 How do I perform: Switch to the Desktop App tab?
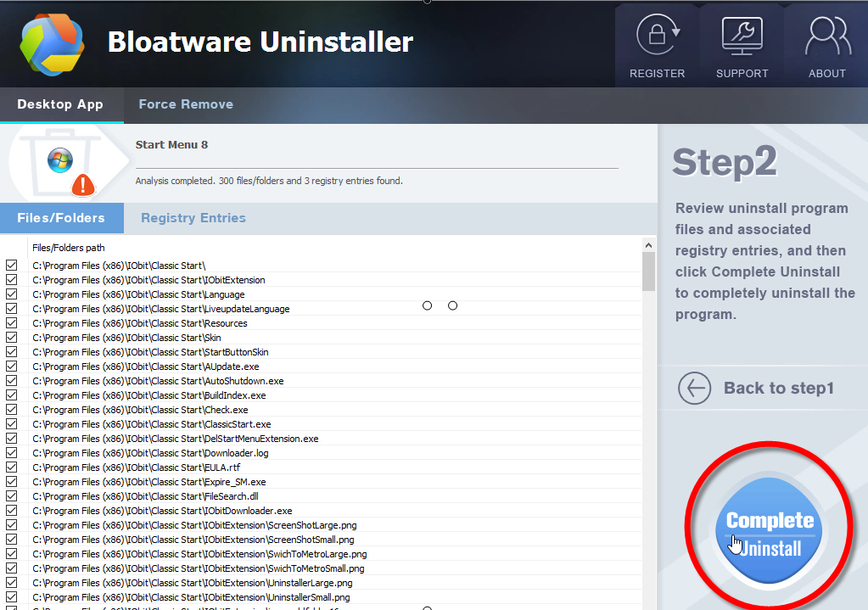60,104
